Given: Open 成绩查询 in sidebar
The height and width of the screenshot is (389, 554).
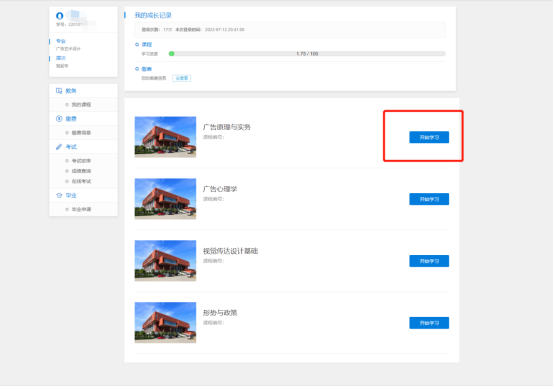Looking at the screenshot, I should click(81, 171).
